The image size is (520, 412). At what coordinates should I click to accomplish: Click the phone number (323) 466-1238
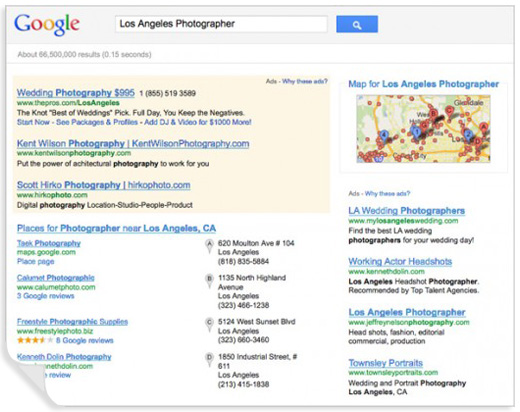(243, 305)
